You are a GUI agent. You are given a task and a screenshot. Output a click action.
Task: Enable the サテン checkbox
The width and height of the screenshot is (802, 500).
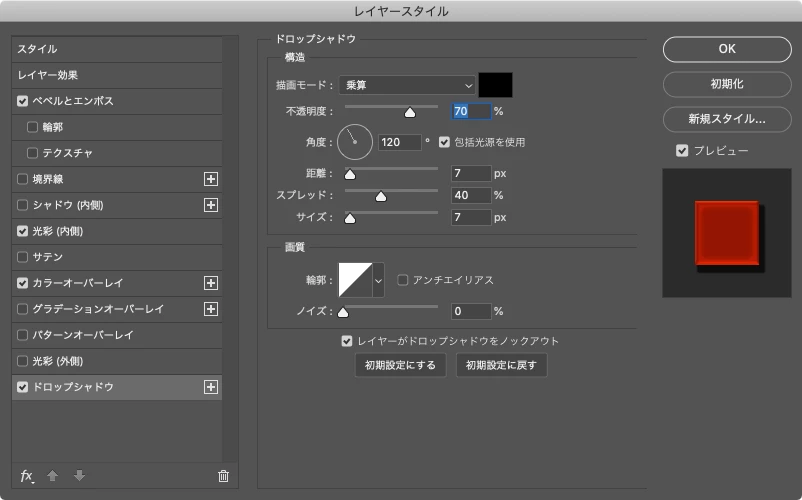[23, 257]
